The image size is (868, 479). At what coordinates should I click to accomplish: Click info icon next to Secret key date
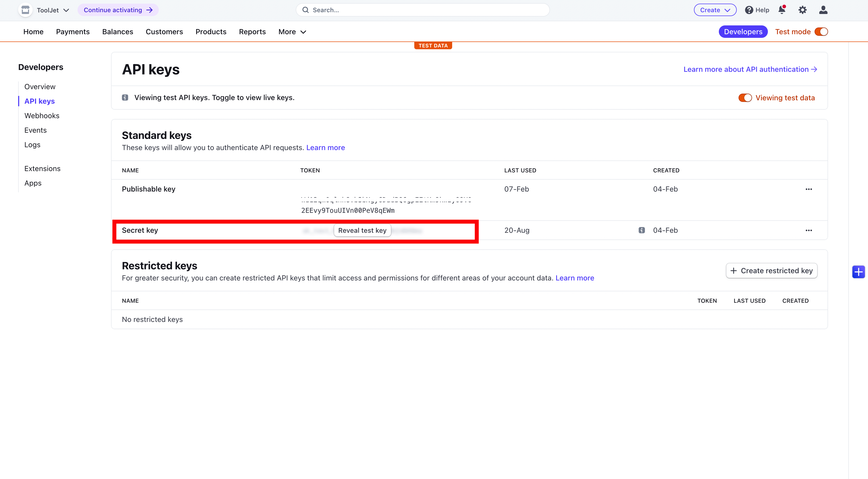click(x=642, y=230)
